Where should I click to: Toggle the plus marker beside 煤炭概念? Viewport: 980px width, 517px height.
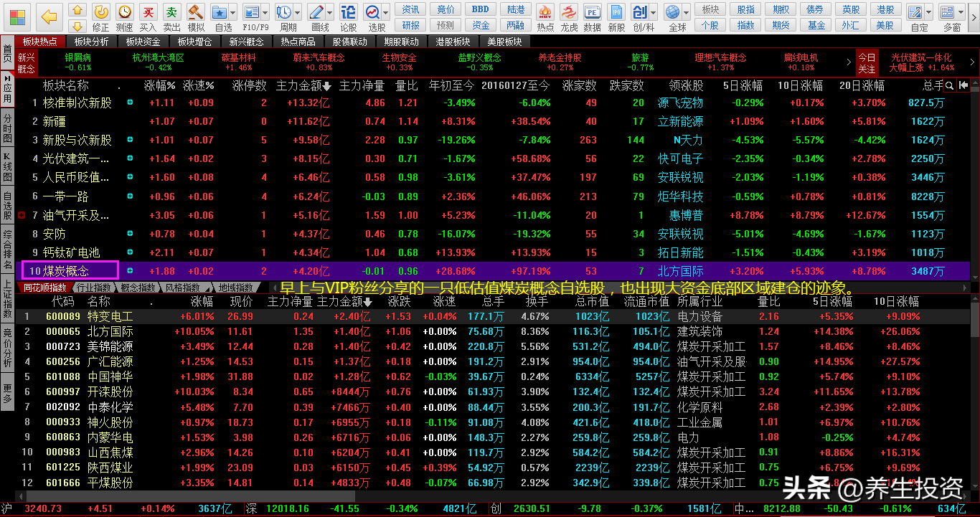click(x=130, y=271)
